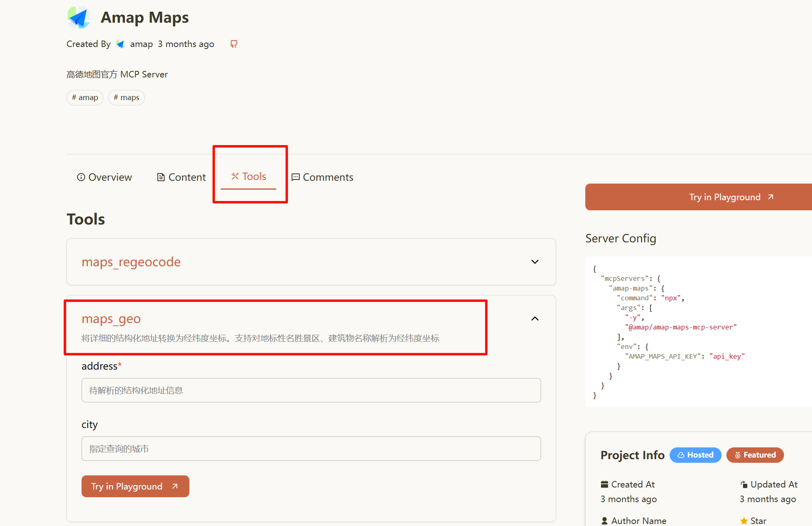Focus the address input field

pyautogui.click(x=311, y=390)
